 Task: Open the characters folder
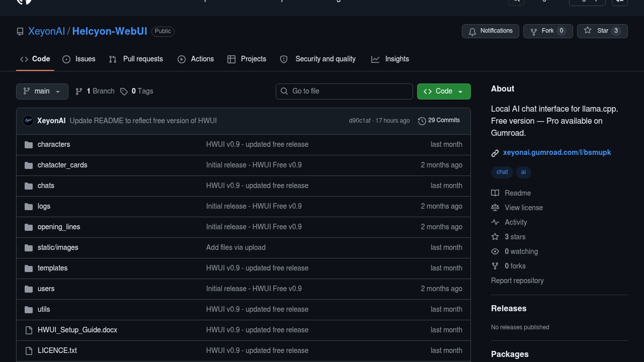(x=54, y=144)
